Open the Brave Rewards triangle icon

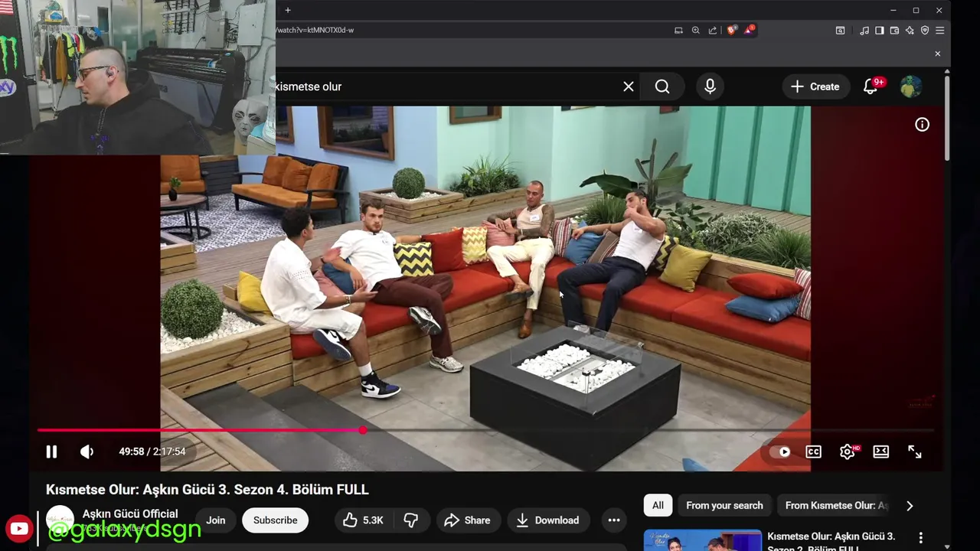[x=750, y=30]
